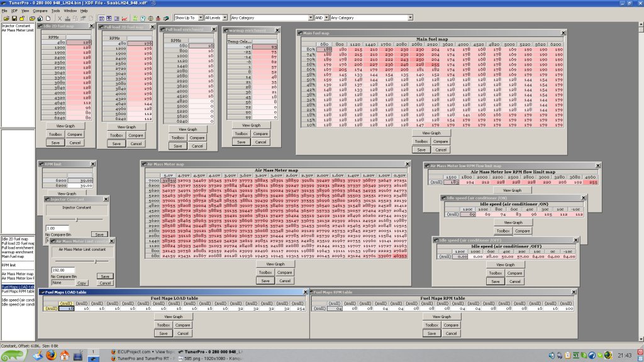This screenshot has height=362, width=644.
Task: Click Toolbox in Fuel Maps RPM table
Action: (x=431, y=325)
